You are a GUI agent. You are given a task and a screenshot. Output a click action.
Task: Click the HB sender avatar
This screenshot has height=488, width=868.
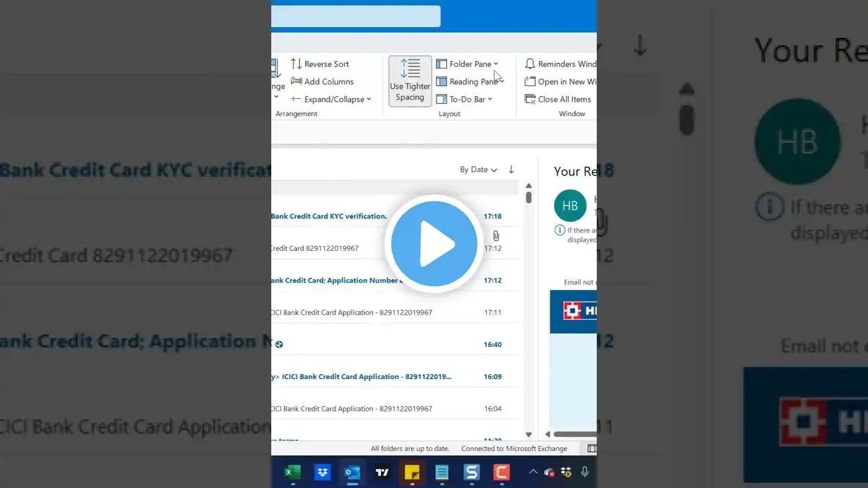tap(570, 205)
